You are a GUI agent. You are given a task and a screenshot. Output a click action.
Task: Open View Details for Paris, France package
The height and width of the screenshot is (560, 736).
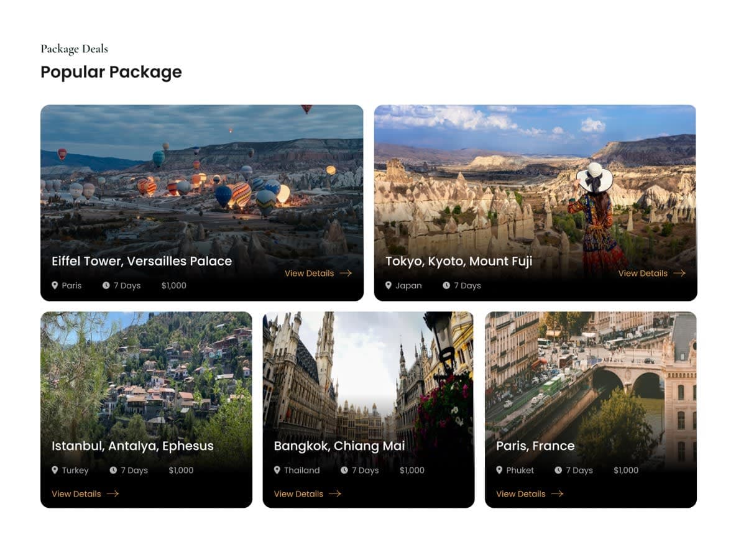530,494
